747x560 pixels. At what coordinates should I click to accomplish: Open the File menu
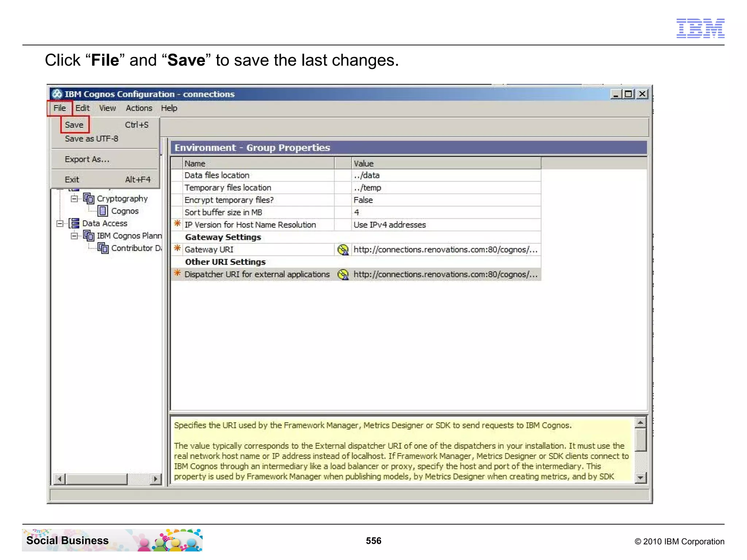pyautogui.click(x=59, y=108)
